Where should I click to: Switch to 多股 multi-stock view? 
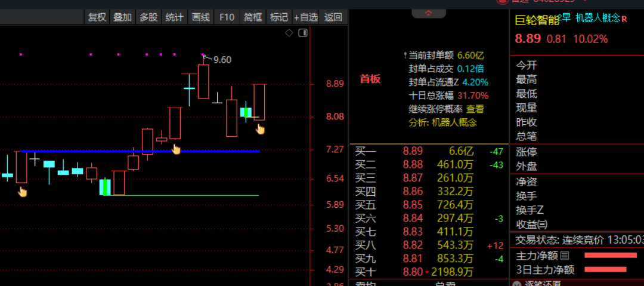point(148,17)
